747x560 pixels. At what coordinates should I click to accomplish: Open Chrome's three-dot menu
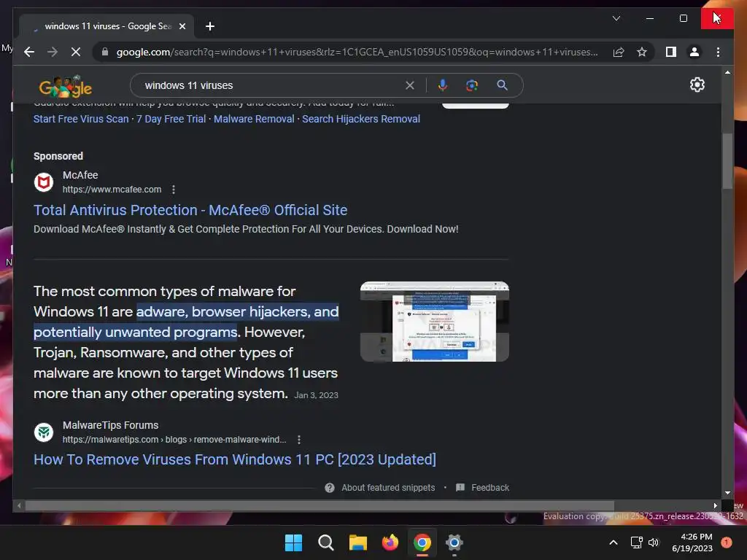click(718, 52)
